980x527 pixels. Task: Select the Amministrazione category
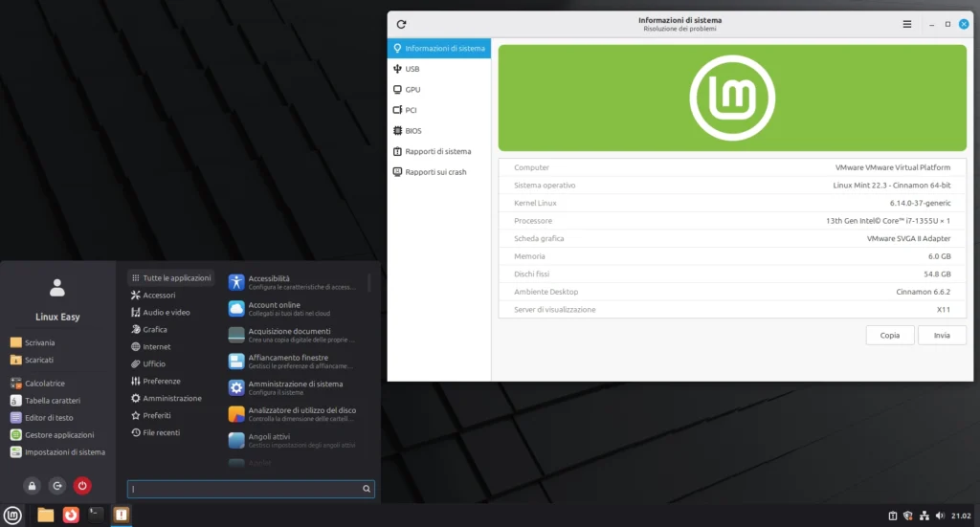170,399
